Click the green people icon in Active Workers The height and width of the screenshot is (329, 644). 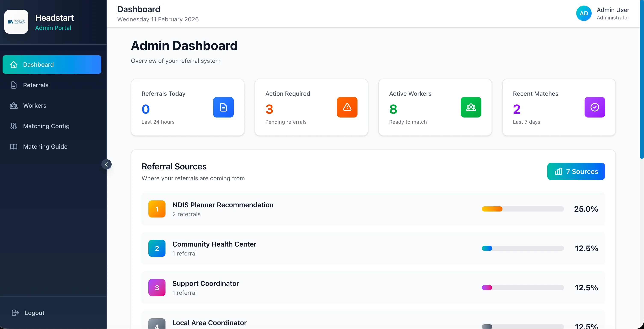pos(471,107)
